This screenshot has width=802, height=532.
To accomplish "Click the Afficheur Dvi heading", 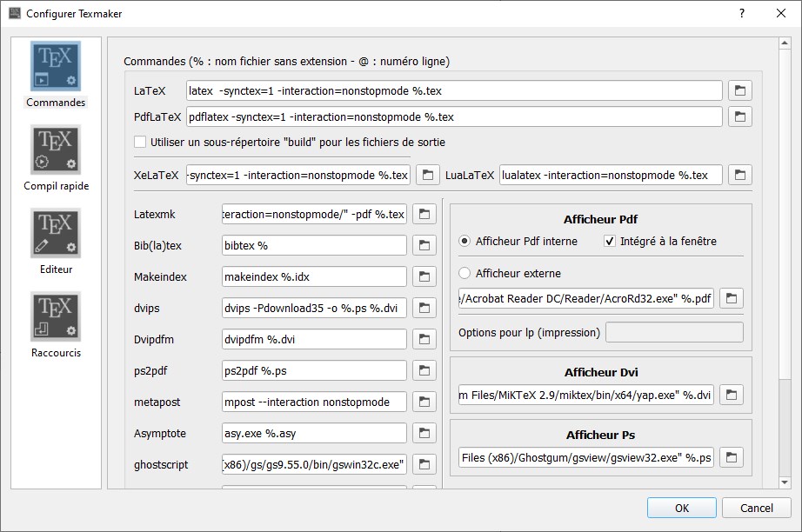I will pyautogui.click(x=601, y=372).
